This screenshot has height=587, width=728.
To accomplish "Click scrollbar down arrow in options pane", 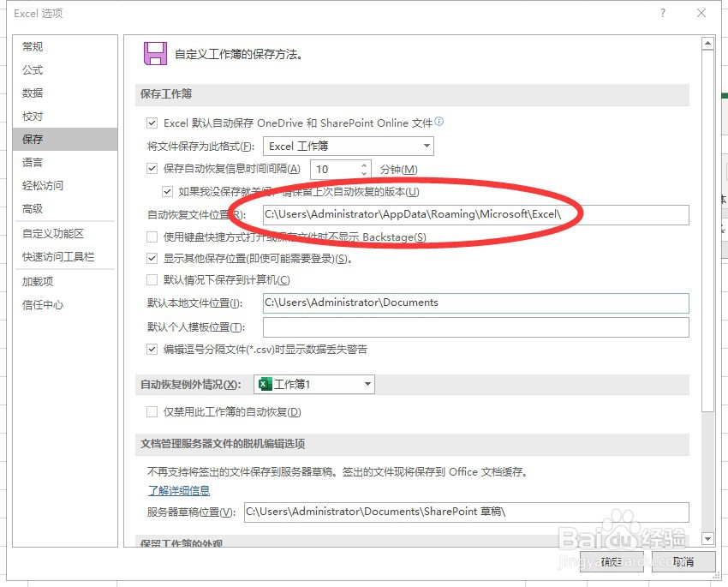I will coord(707,539).
